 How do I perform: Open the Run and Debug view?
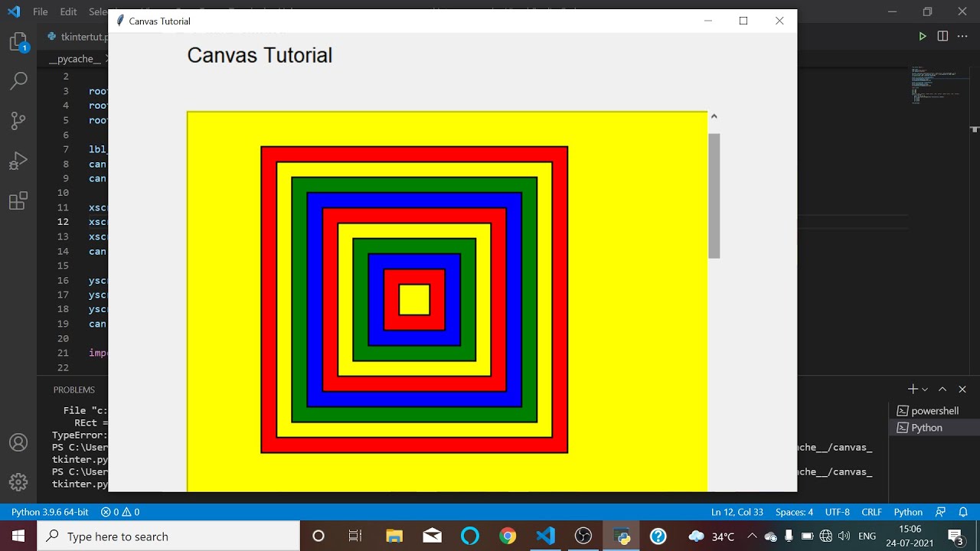tap(18, 161)
